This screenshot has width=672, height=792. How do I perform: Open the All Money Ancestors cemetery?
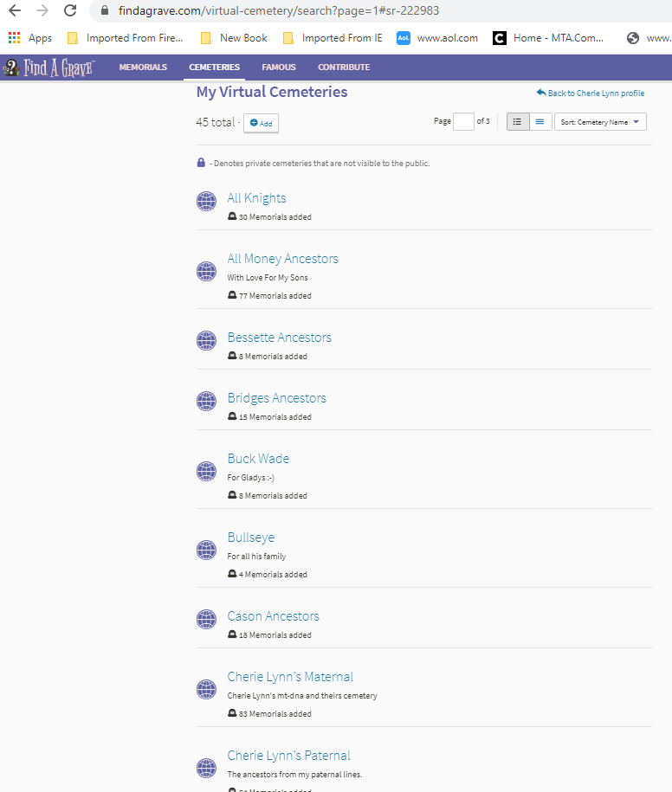(282, 259)
